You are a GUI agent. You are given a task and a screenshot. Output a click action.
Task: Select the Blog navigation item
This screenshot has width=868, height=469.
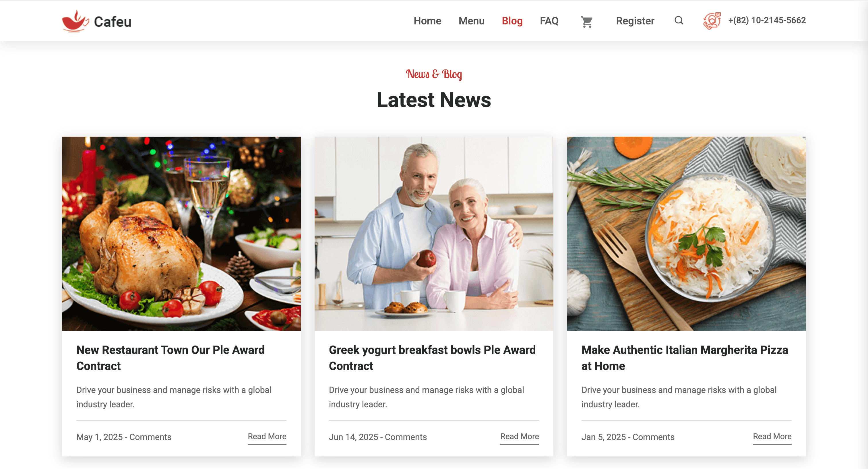(512, 21)
